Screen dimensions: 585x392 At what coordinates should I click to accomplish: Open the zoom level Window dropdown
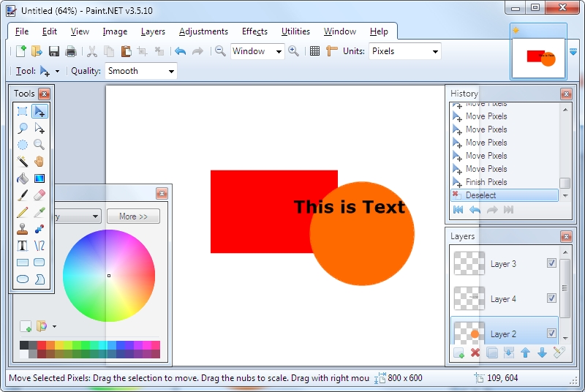coord(257,51)
